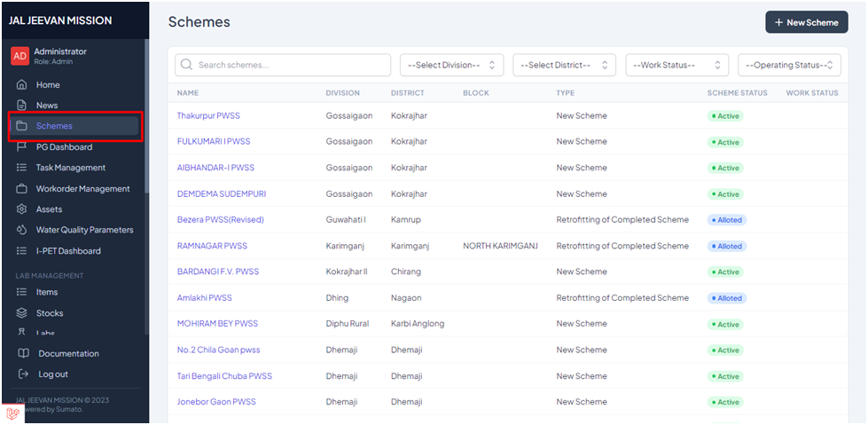Open the RAMNAGAR PWSS scheme link
The image size is (868, 425).
click(212, 246)
